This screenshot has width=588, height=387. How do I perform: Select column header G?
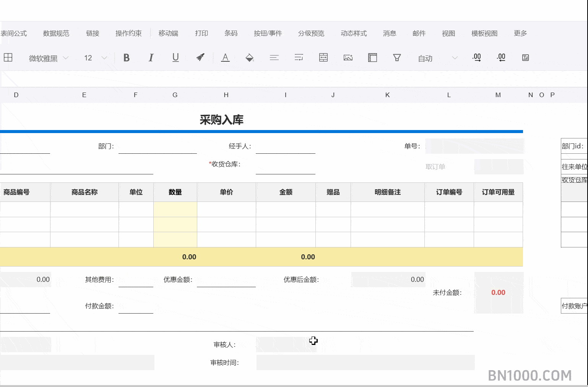coord(175,95)
